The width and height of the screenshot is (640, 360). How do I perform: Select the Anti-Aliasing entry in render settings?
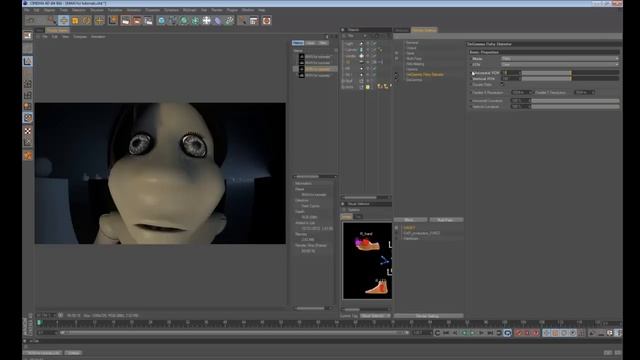pos(416,64)
